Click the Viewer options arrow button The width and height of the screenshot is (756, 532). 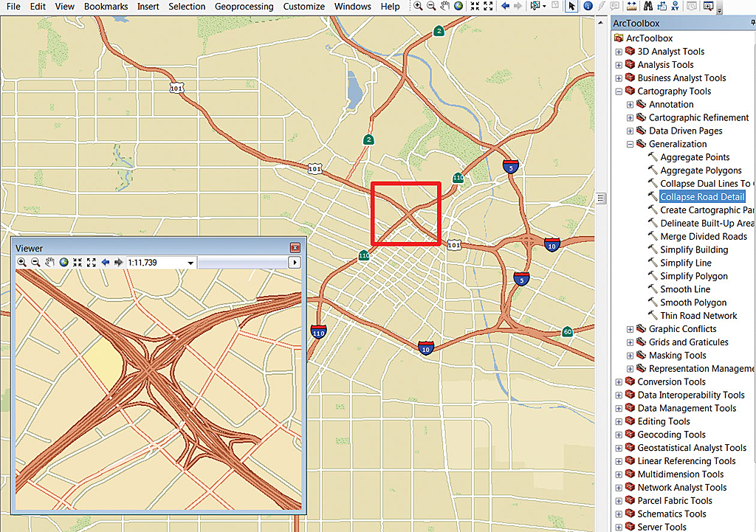pos(295,263)
